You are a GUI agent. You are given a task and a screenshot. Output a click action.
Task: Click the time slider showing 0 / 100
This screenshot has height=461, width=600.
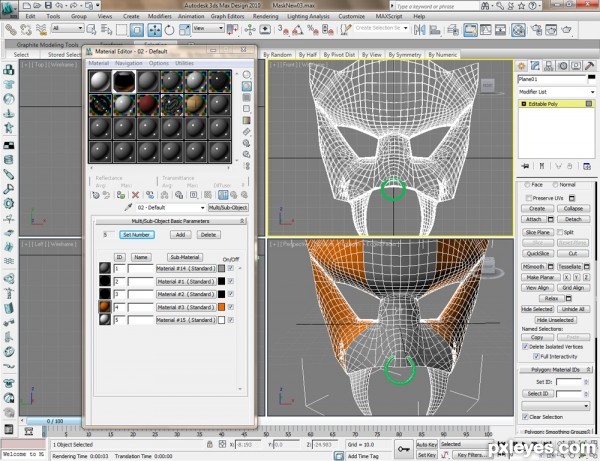55,421
